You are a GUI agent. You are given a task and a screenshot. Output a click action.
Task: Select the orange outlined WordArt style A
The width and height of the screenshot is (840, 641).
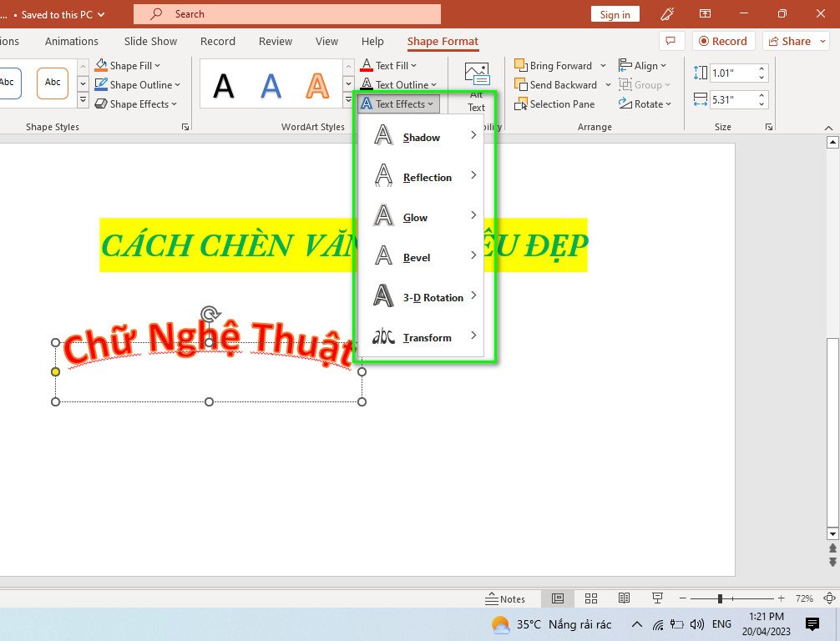pyautogui.click(x=317, y=85)
